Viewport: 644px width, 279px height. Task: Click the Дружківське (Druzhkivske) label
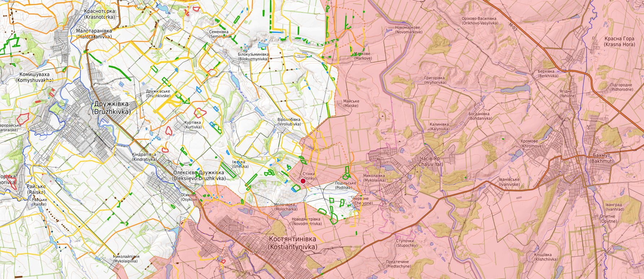158,94
